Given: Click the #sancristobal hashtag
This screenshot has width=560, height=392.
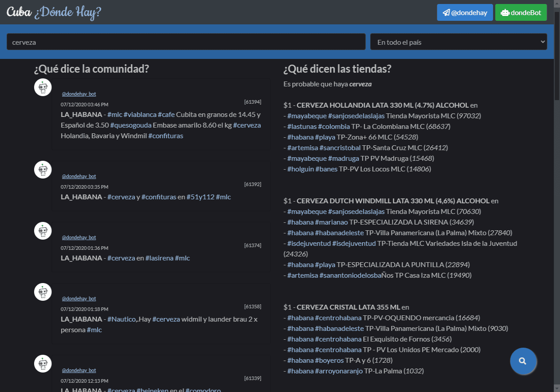Looking at the screenshot, I should coord(340,148).
